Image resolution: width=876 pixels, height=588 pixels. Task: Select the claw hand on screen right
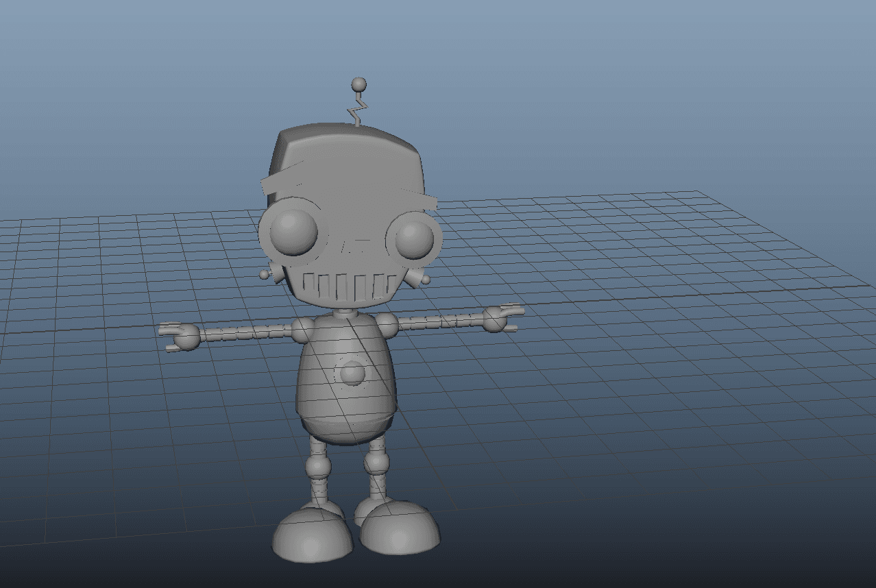click(x=504, y=319)
